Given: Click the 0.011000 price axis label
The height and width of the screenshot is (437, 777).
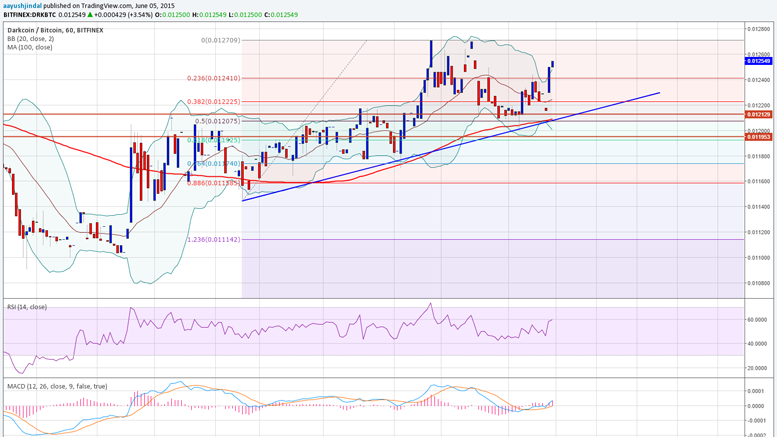Looking at the screenshot, I should point(758,258).
